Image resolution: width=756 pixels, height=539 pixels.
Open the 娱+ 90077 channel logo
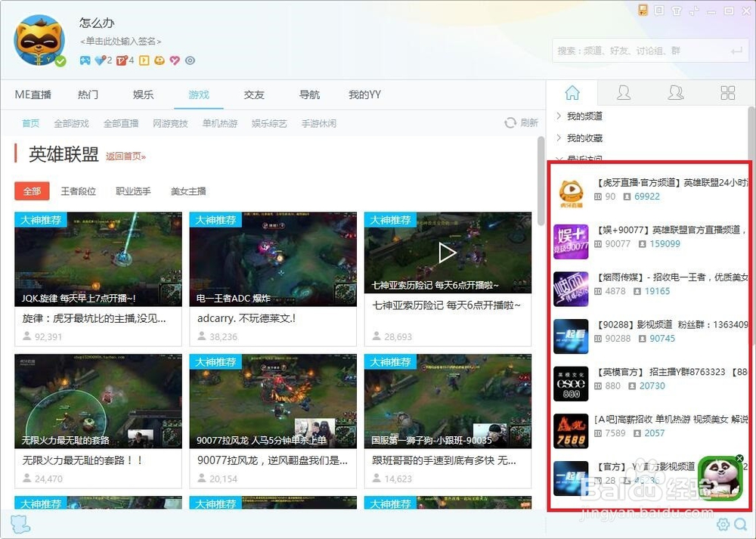(571, 241)
